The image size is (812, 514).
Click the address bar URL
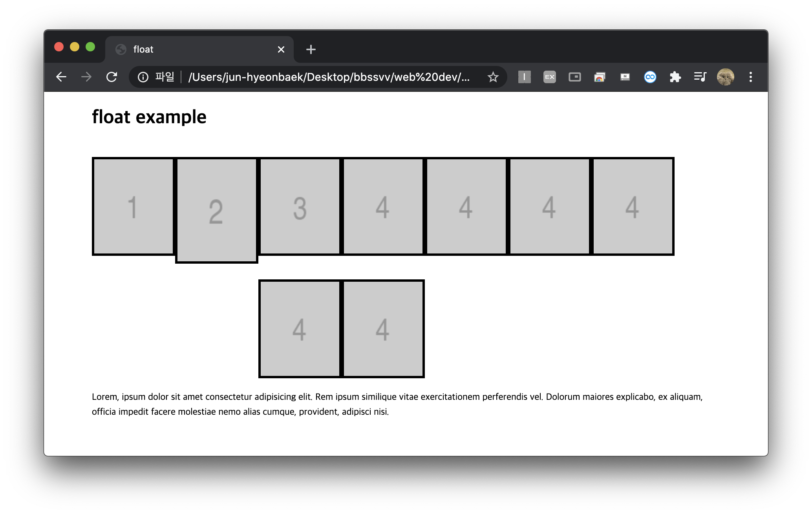tap(329, 77)
